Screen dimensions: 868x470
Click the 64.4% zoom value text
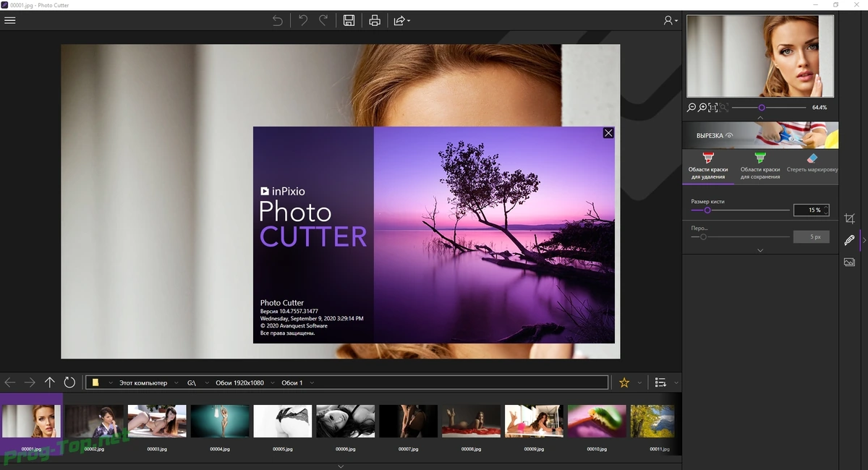point(819,107)
